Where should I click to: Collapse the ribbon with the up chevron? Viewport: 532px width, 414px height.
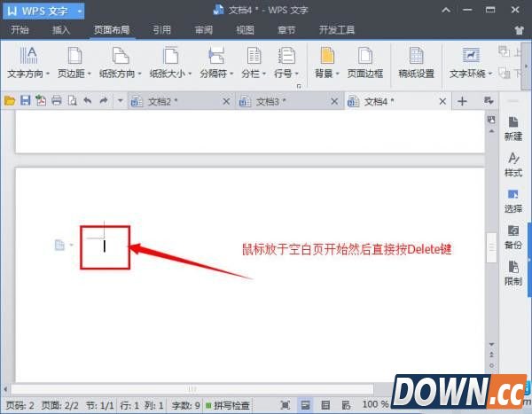(x=446, y=10)
